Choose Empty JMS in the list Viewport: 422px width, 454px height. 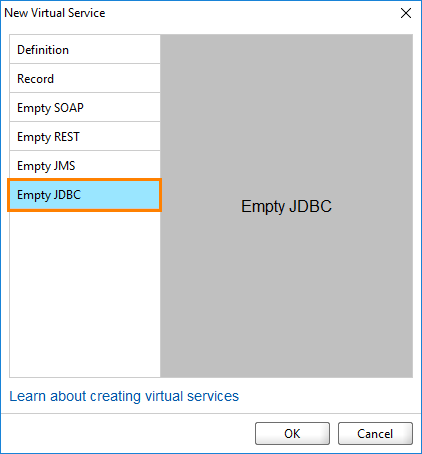tap(85, 165)
